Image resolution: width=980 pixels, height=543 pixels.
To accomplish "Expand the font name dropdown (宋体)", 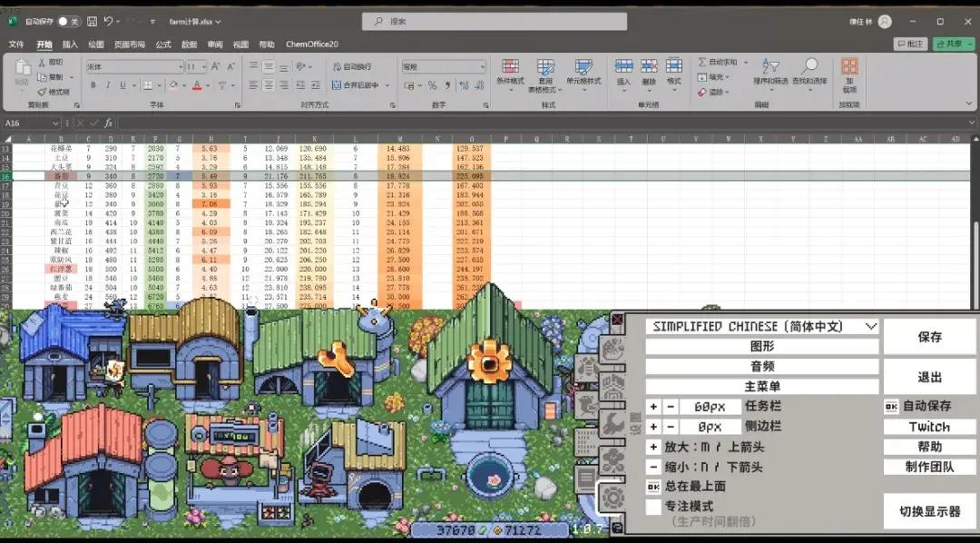I will (179, 66).
